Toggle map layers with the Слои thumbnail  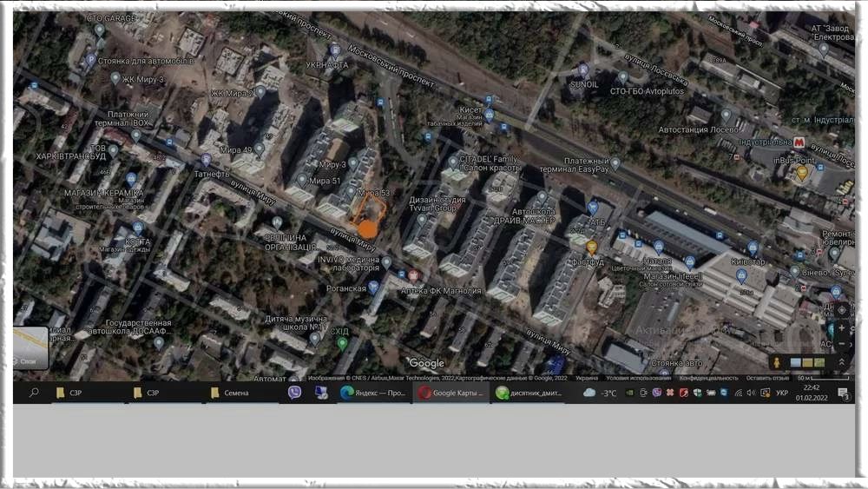(x=30, y=347)
